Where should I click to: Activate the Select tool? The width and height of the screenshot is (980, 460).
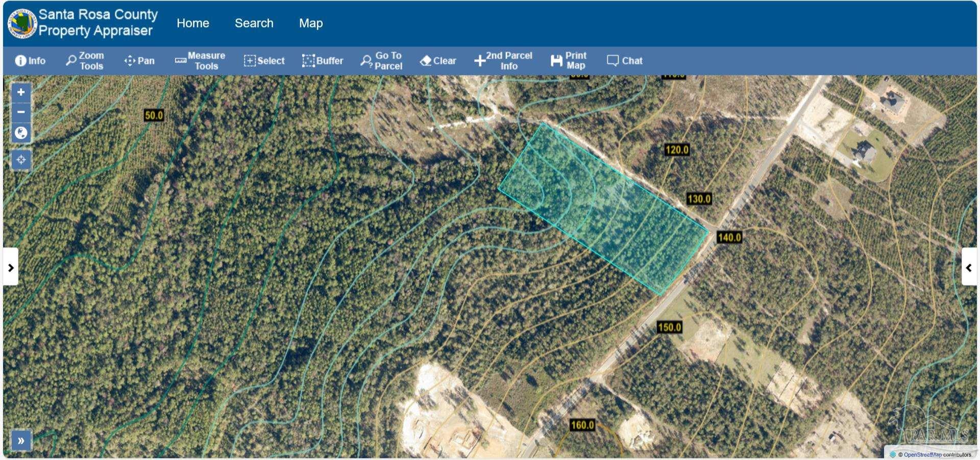[x=264, y=60]
